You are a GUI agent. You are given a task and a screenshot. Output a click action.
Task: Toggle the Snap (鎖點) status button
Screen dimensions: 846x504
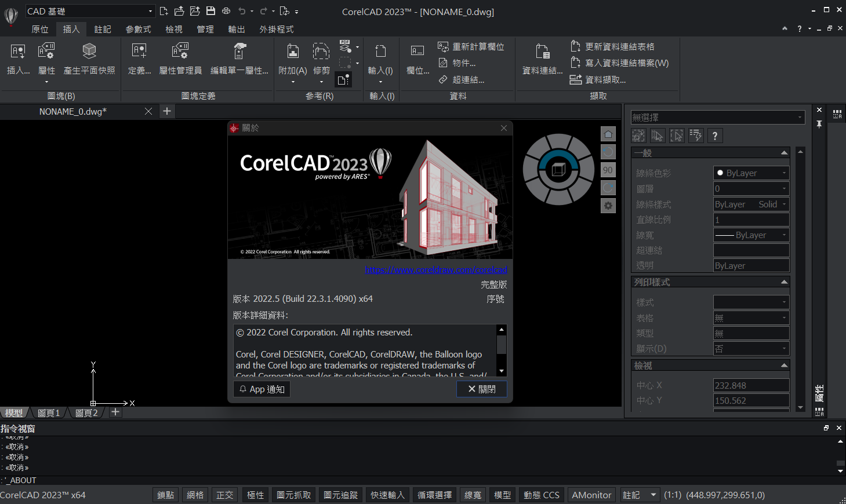pos(165,495)
